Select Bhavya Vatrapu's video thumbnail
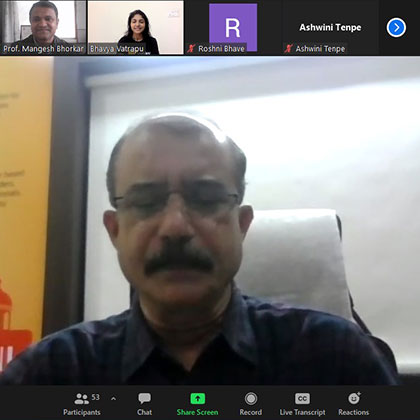This screenshot has height=420, width=420. 136,27
